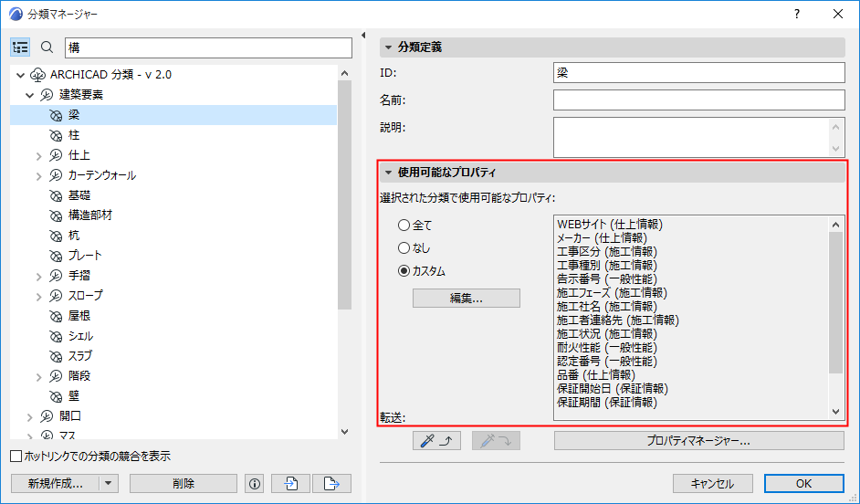Select 保証期間 (保証情報) in list
The image size is (860, 504).
(x=607, y=403)
